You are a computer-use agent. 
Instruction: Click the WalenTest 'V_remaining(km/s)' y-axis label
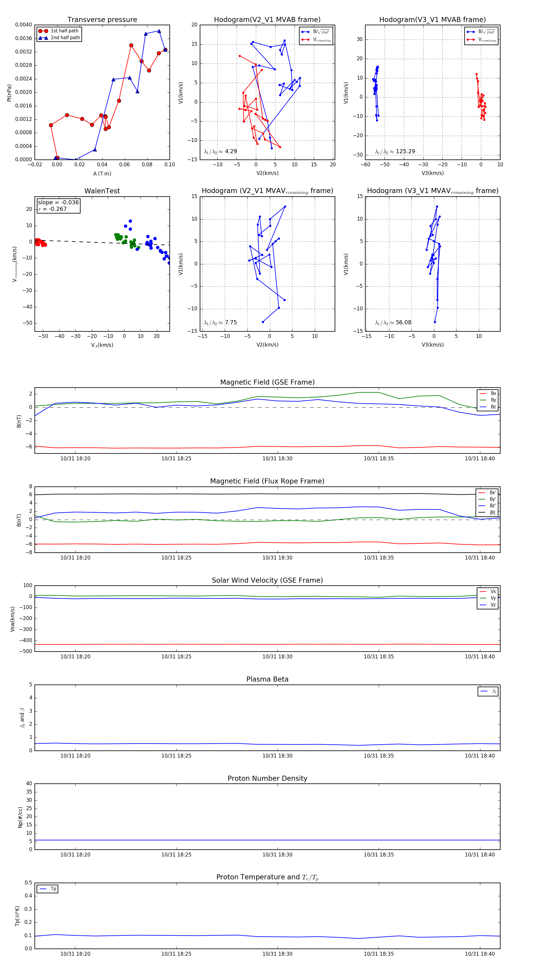tap(15, 264)
